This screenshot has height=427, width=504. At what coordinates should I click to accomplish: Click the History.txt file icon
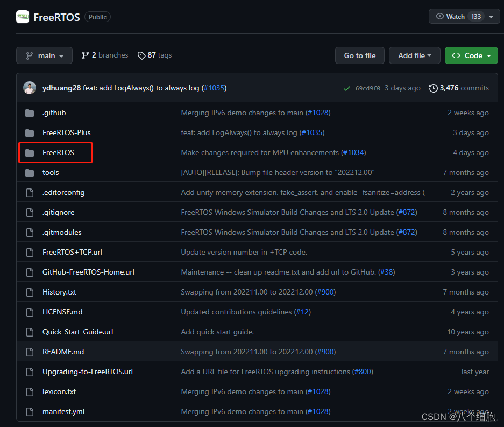point(30,292)
